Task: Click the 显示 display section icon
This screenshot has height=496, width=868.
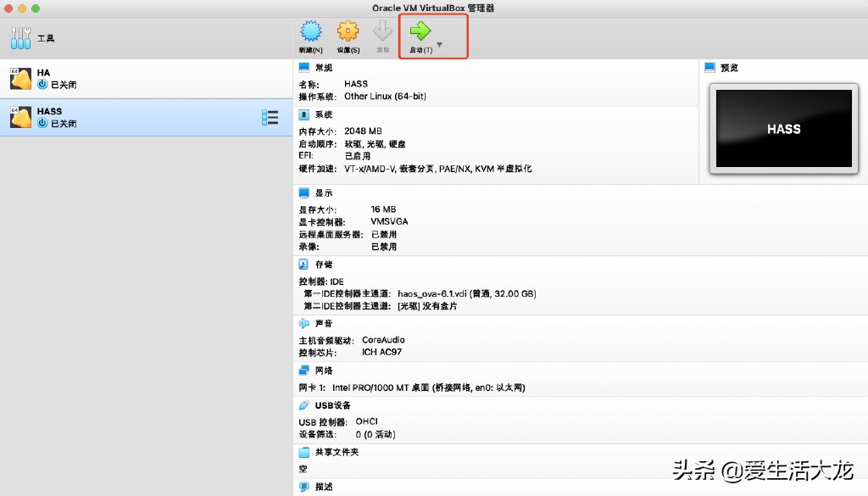Action: point(304,192)
